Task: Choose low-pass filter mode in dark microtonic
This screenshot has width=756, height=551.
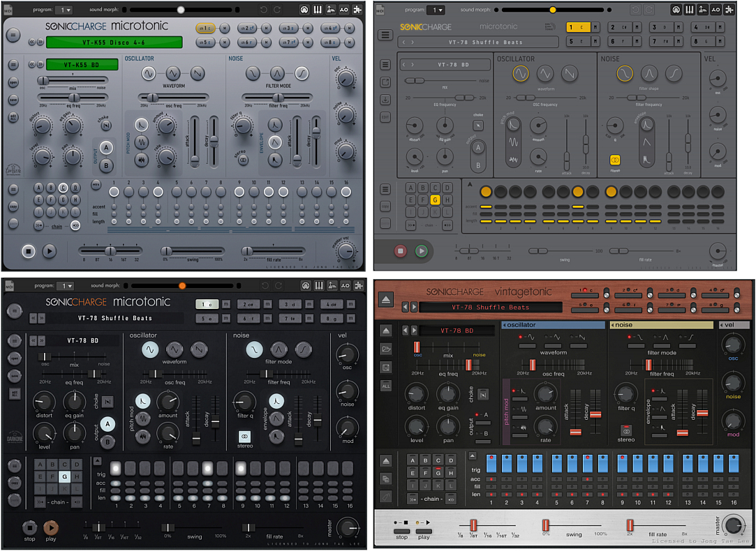Action: pyautogui.click(x=255, y=349)
